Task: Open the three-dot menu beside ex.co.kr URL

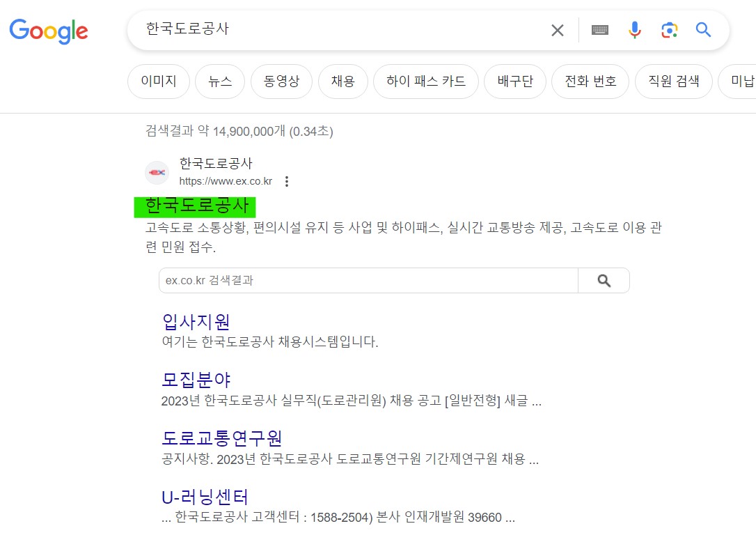Action: (x=287, y=181)
